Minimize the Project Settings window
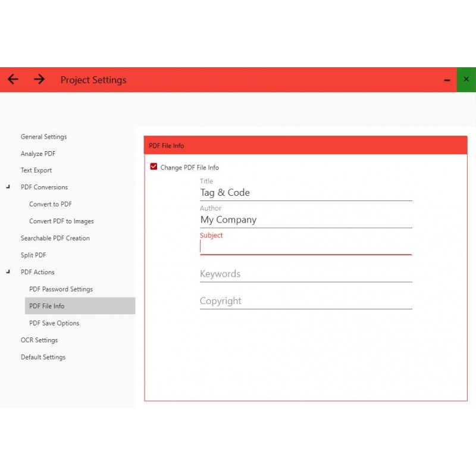Viewport: 476px width, 476px height. pyautogui.click(x=447, y=80)
